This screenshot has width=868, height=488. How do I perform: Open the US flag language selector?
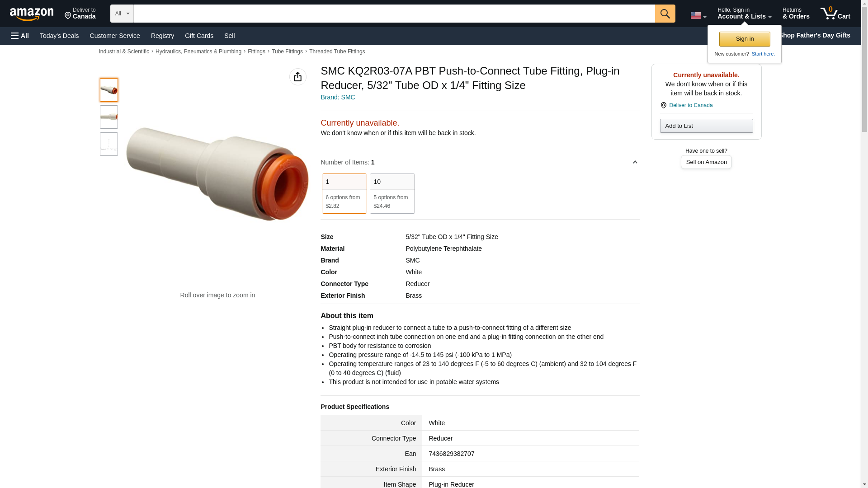[x=698, y=15]
